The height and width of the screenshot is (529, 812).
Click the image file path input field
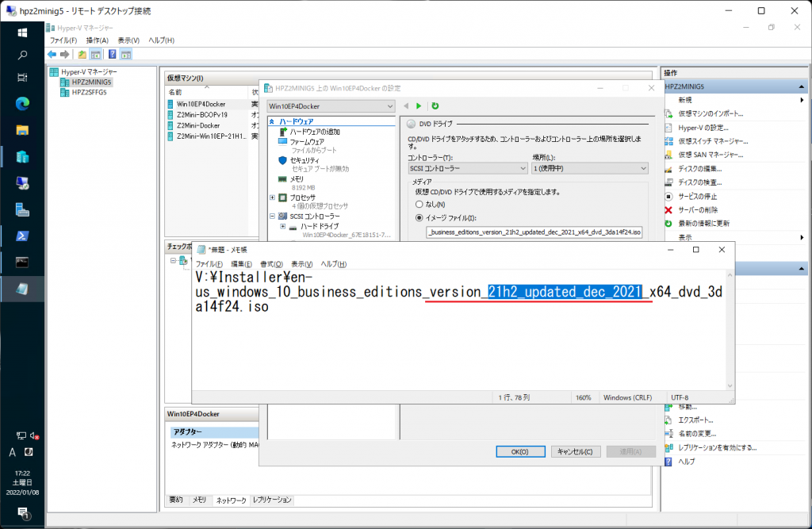[x=534, y=232]
